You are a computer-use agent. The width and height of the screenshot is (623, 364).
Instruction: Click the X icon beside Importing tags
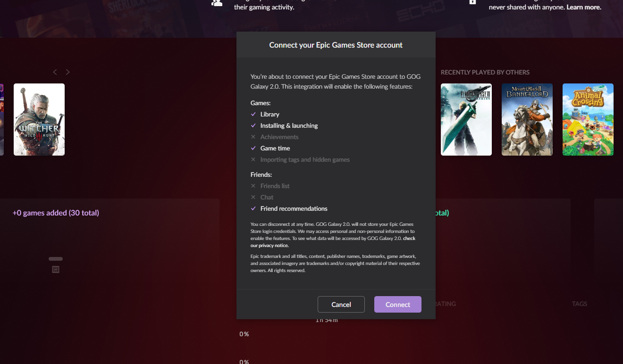(x=253, y=159)
